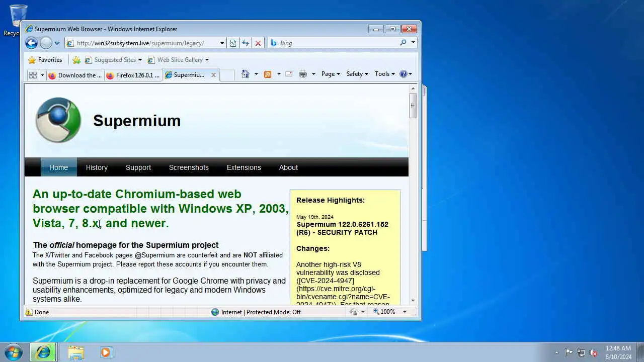Refresh the page with the arrows icon
This screenshot has height=362, width=644.
[246, 43]
